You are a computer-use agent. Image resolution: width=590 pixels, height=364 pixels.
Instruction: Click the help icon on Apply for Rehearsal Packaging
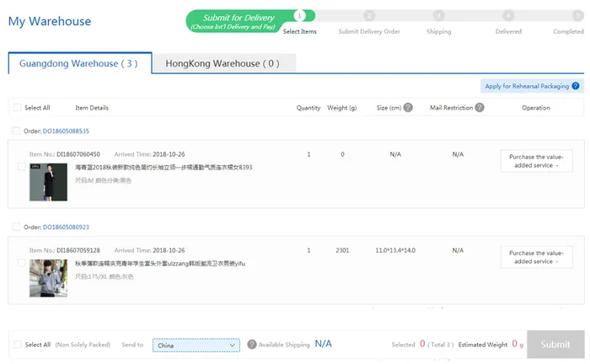click(x=576, y=86)
